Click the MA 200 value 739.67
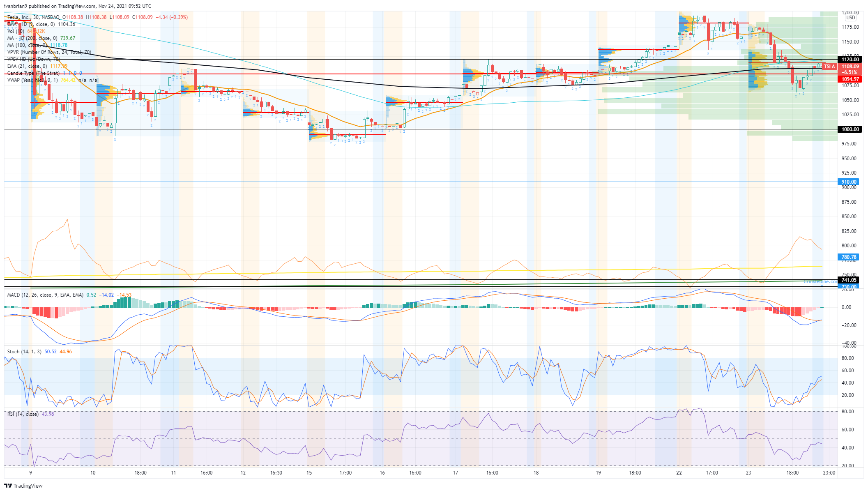868x493 pixels. coord(68,38)
